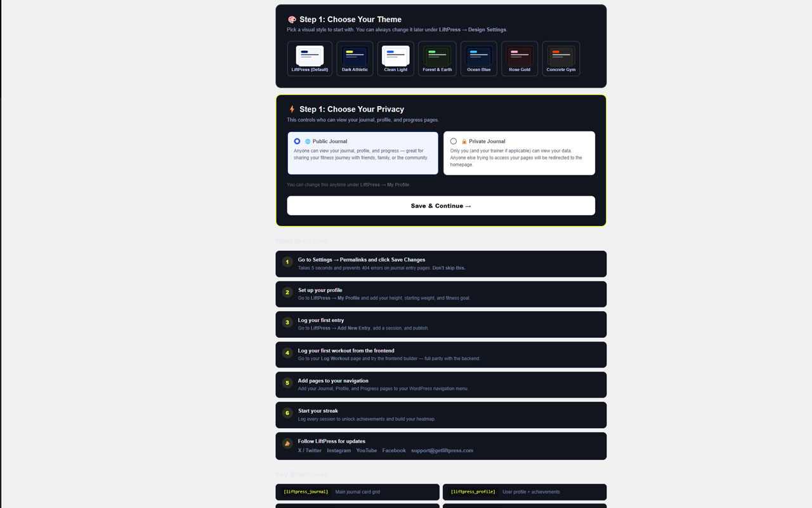The height and width of the screenshot is (508, 812).
Task: Click 'Main journal card grid' description
Action: [x=358, y=492]
